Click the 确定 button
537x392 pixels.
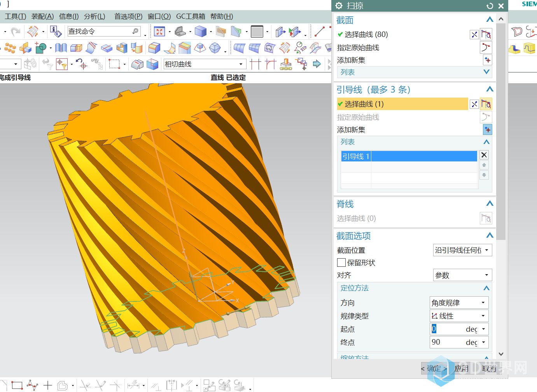(x=434, y=368)
